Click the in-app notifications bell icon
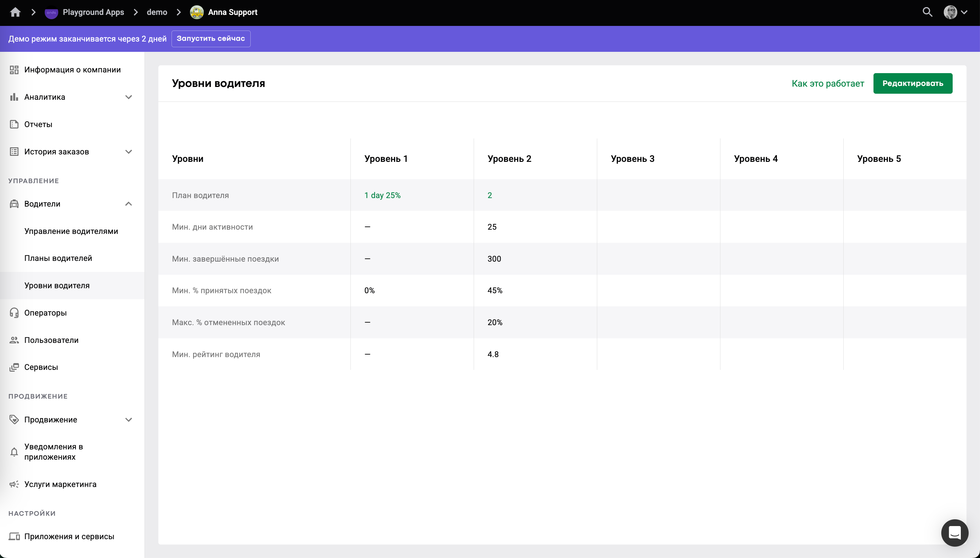 click(x=14, y=452)
